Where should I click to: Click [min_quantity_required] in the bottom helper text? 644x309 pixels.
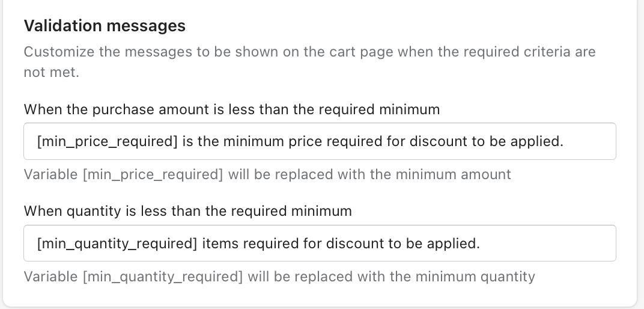point(162,277)
